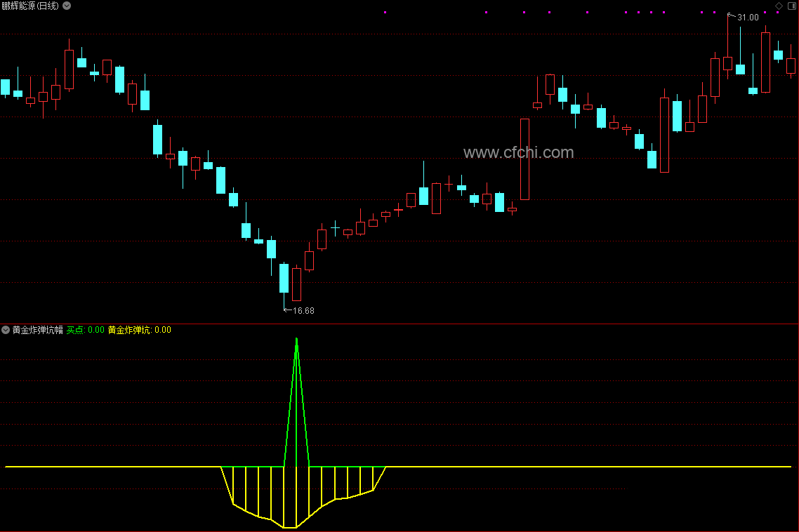Open dropdown next to 鹏辉能源(日线) title

coord(67,6)
